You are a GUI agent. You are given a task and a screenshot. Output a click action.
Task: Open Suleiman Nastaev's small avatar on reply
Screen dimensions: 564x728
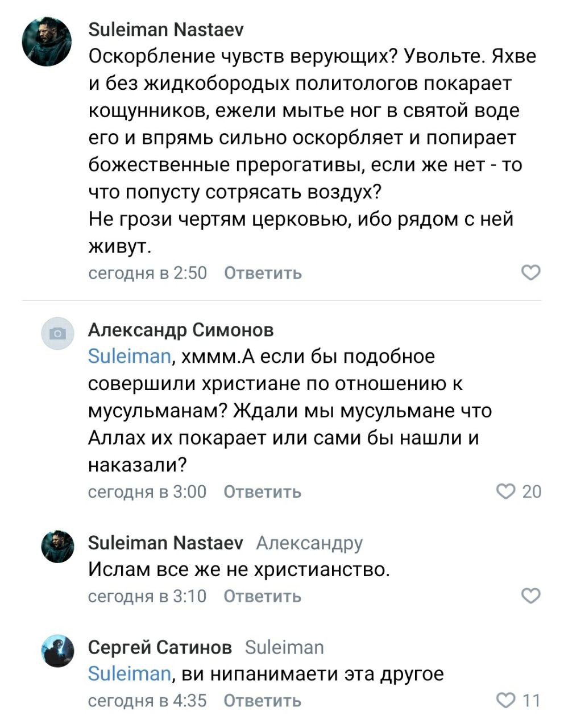(57, 547)
